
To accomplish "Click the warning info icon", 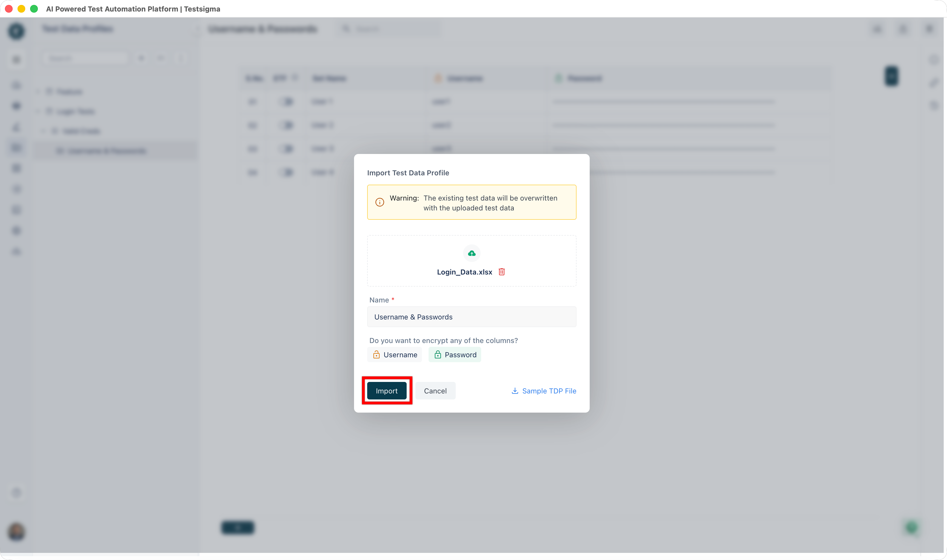I will pos(380,202).
